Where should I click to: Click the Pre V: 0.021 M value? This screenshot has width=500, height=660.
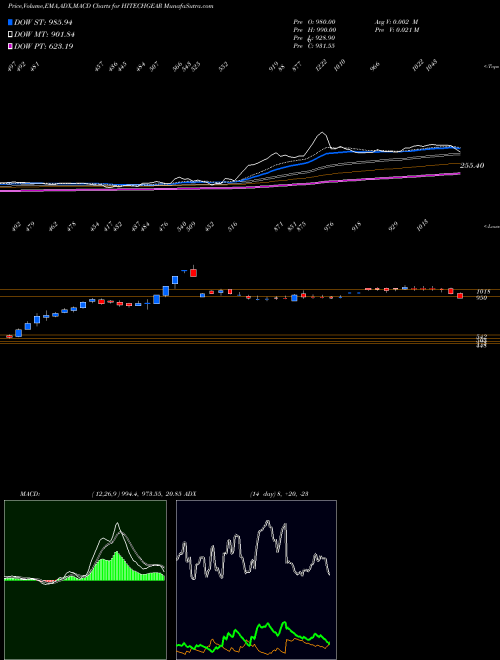pos(396,30)
